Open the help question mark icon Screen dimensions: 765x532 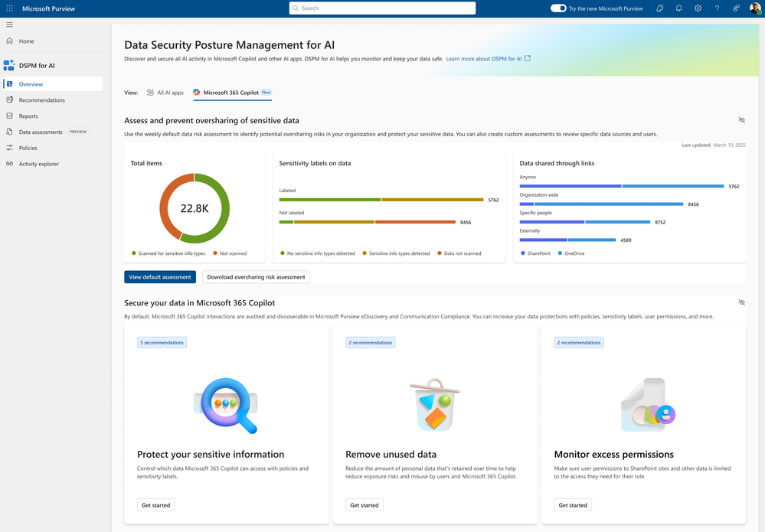[717, 8]
